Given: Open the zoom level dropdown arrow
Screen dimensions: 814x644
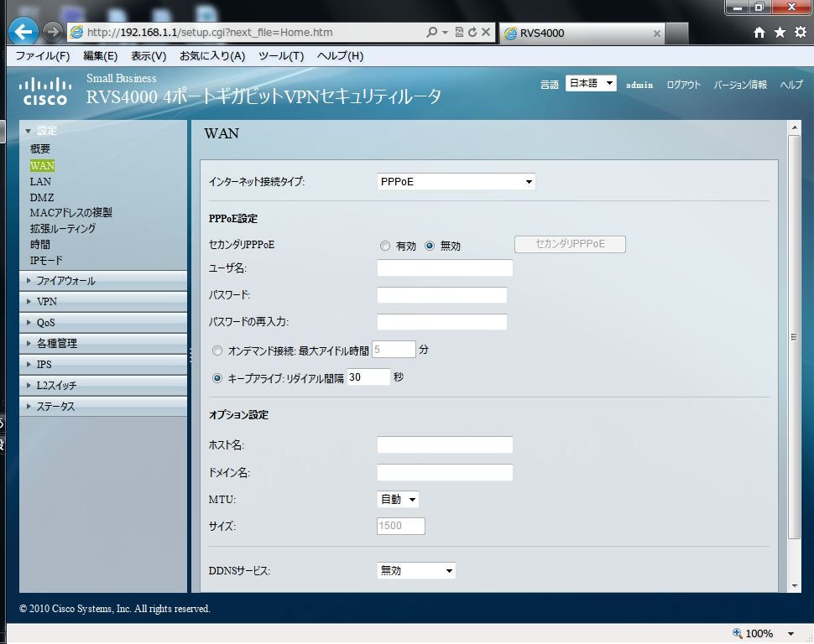Looking at the screenshot, I should click(791, 634).
